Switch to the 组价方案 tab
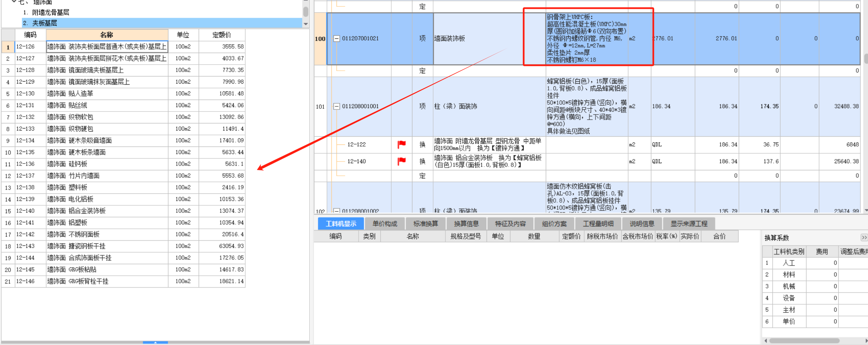Screen dimensions: 868x345 point(554,224)
